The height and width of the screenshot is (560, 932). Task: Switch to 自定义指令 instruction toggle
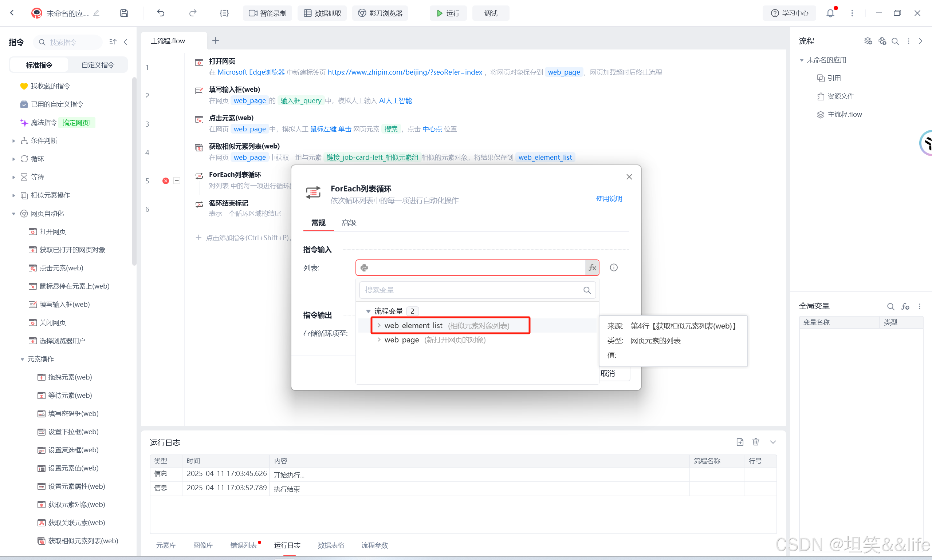[x=98, y=65]
